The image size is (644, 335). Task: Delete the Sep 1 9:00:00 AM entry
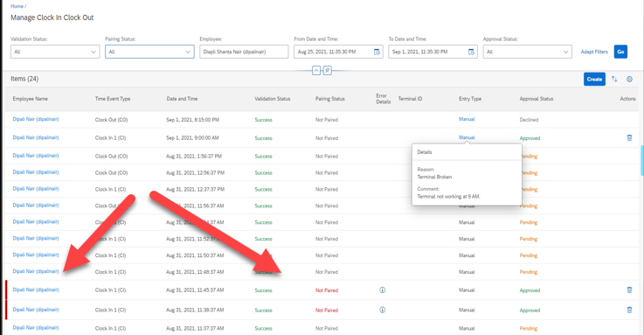click(629, 137)
